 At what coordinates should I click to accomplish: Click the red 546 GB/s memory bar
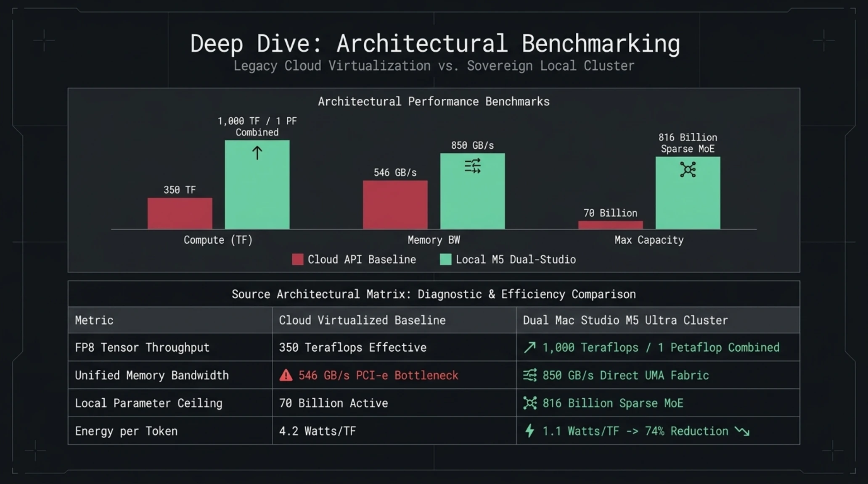(x=395, y=205)
